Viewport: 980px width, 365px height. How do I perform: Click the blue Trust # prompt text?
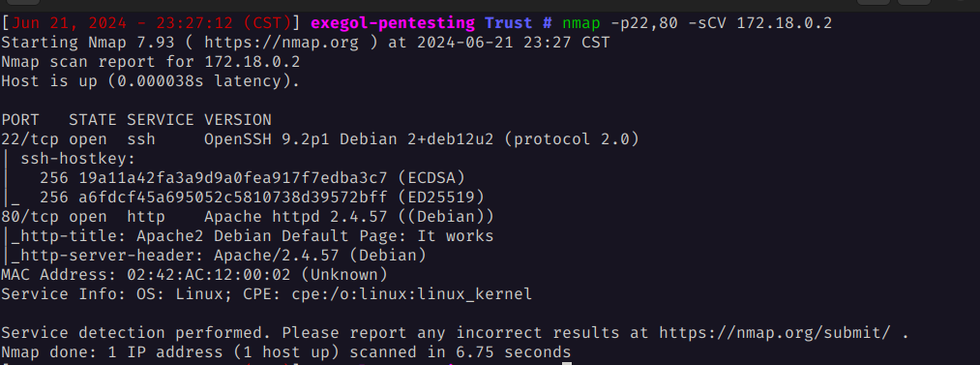click(519, 23)
